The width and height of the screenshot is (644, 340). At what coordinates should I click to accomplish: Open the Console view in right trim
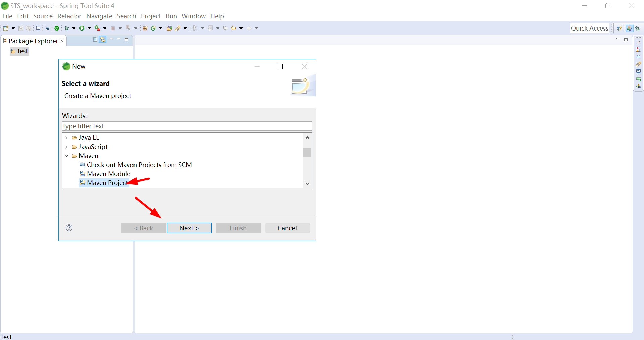pos(638,71)
